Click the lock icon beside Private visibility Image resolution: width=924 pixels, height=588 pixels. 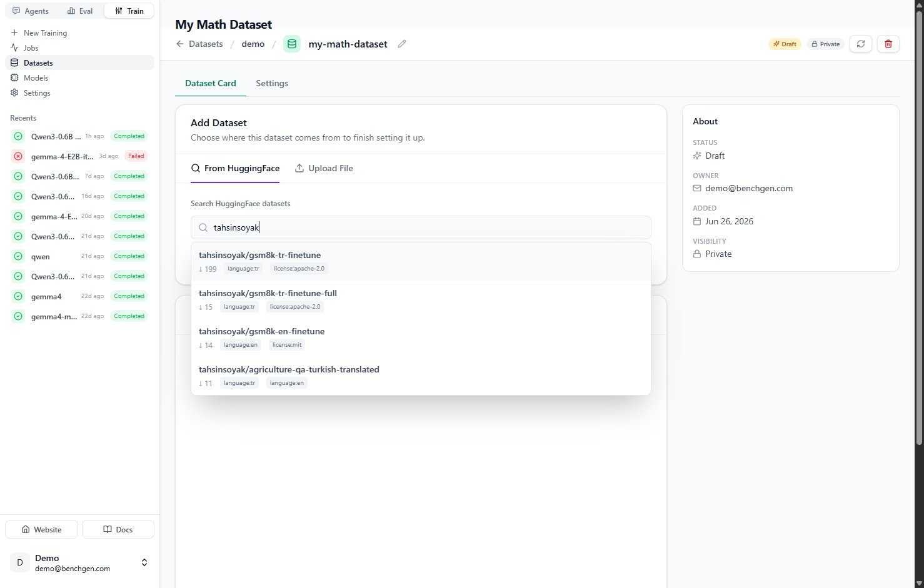[x=697, y=254]
